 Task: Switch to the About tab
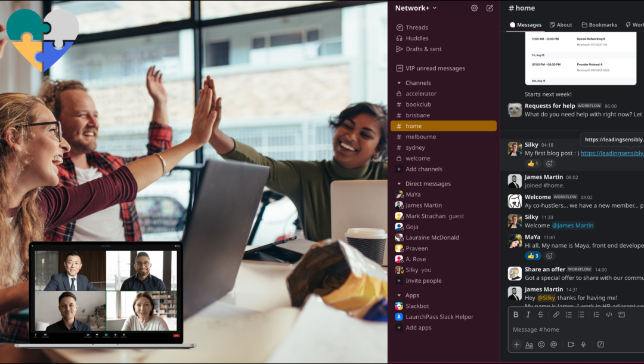coord(561,24)
